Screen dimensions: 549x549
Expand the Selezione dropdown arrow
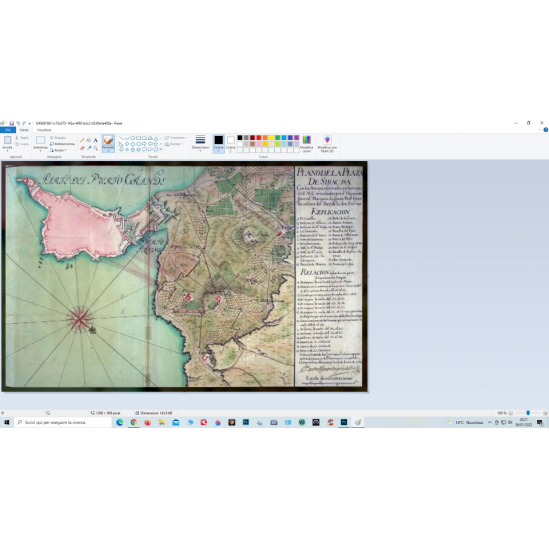(40, 151)
